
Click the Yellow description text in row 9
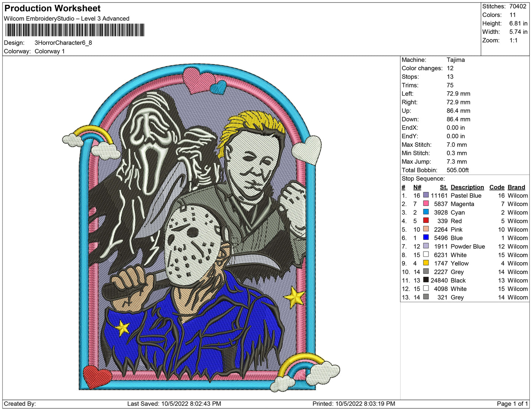pyautogui.click(x=459, y=263)
